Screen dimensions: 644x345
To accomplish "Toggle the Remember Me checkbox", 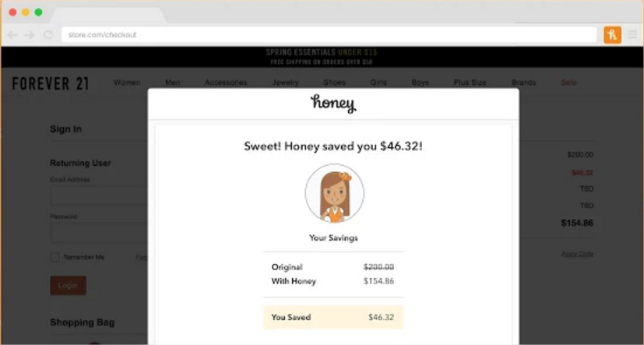I will tap(55, 257).
